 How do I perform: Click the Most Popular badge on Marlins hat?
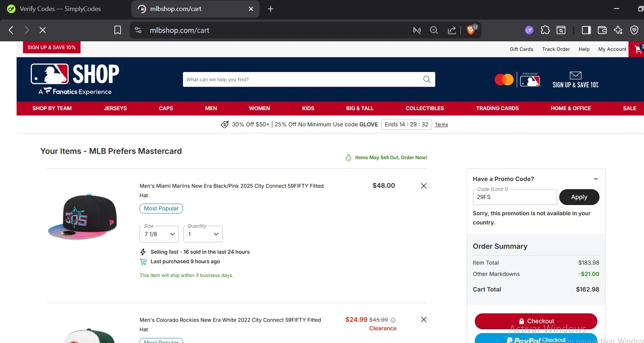click(x=161, y=208)
